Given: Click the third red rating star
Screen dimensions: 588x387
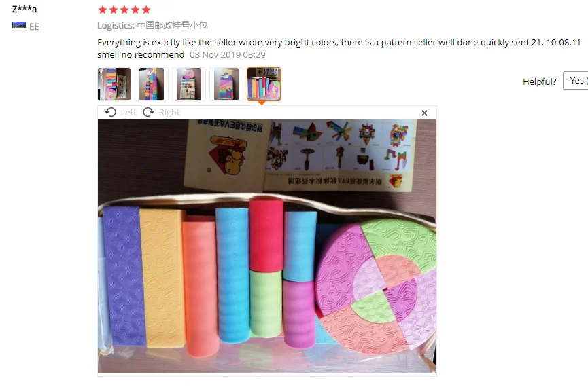Looking at the screenshot, I should pyautogui.click(x=124, y=10).
